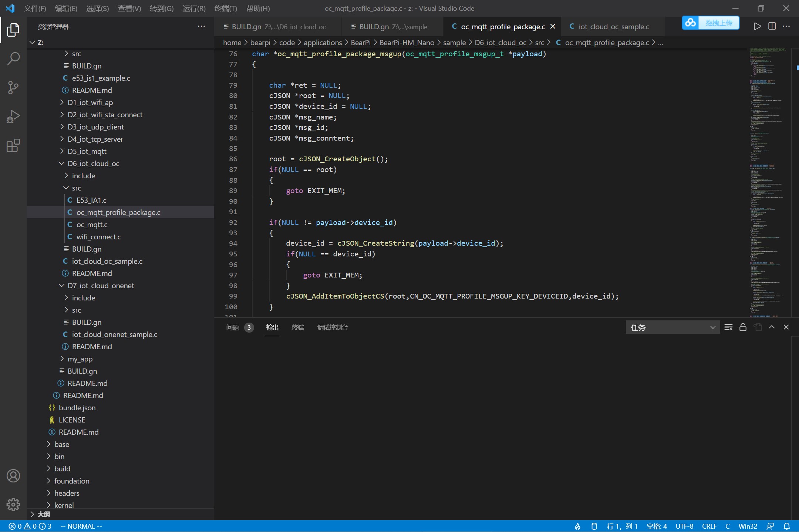Clear the output panel list icon
This screenshot has width=799, height=532.
click(728, 327)
